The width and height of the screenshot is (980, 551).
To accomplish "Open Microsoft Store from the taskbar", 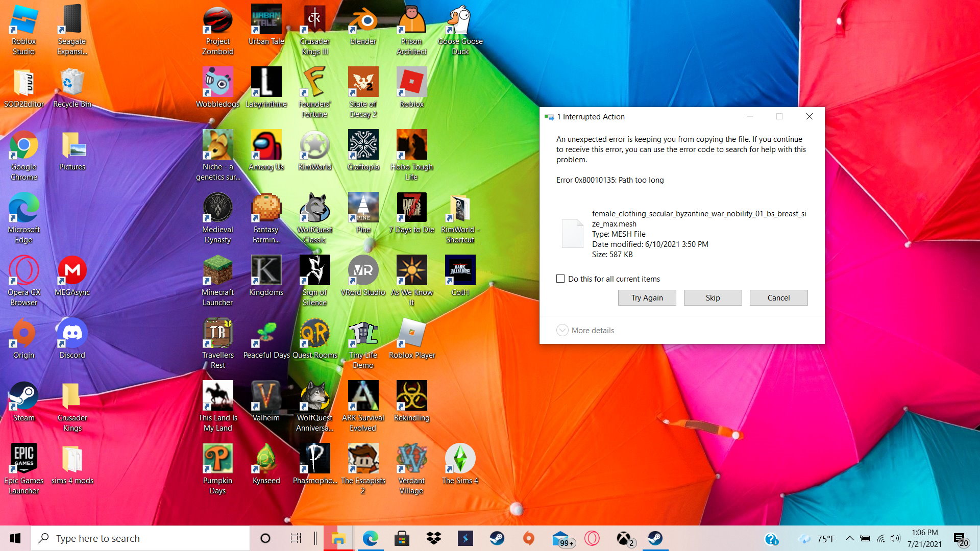I will click(x=402, y=538).
